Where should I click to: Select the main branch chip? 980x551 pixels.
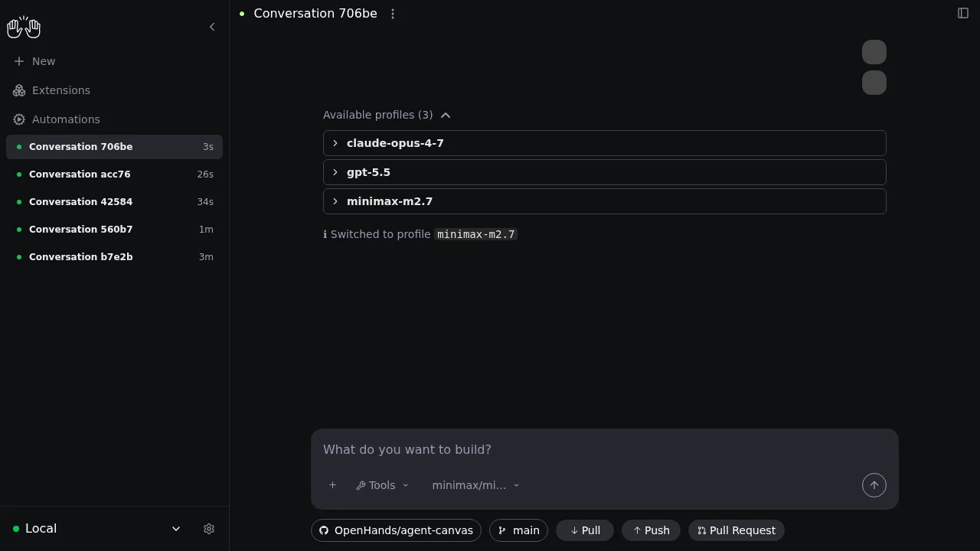point(518,530)
